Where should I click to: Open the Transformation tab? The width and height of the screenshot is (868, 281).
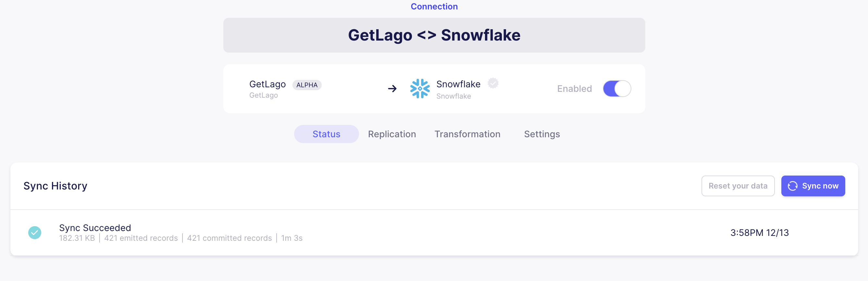[467, 134]
